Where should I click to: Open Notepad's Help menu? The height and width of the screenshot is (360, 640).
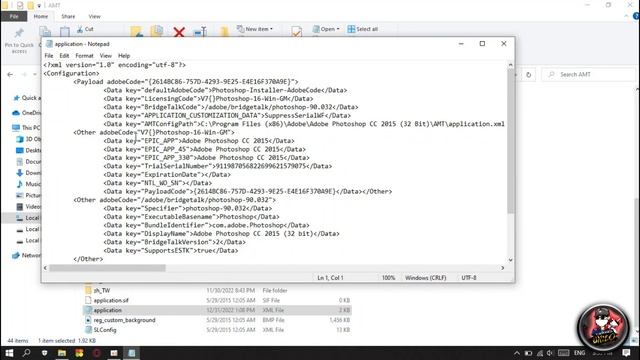124,56
